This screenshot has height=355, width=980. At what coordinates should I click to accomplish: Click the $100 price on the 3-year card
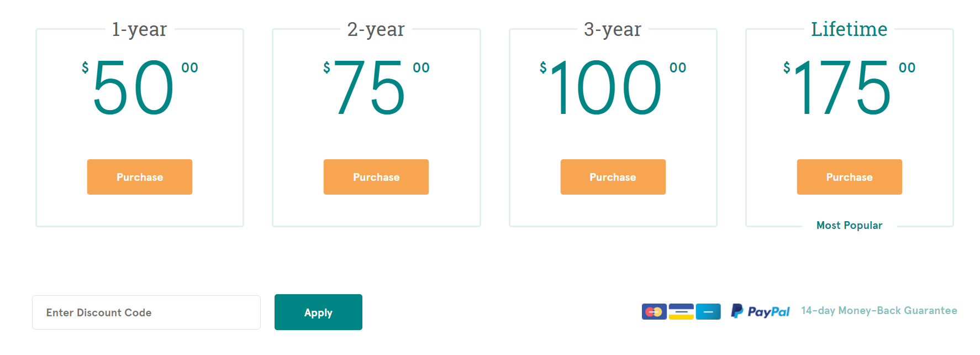613,87
